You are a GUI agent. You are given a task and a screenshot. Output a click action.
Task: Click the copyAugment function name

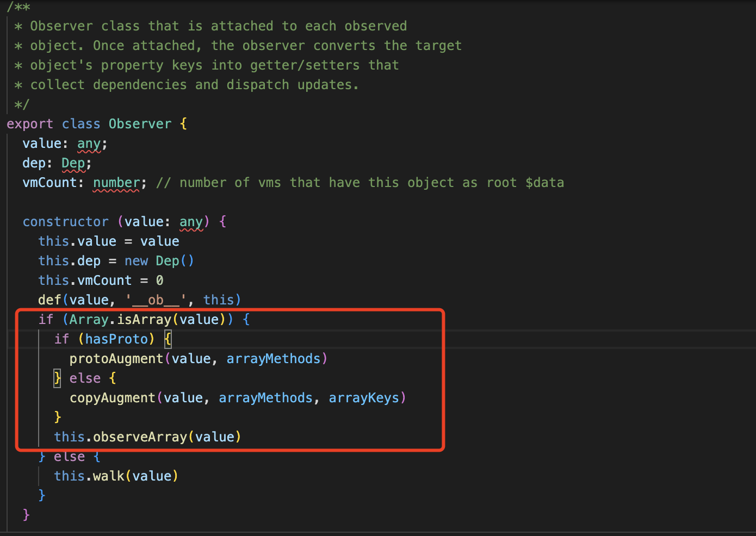pyautogui.click(x=113, y=398)
